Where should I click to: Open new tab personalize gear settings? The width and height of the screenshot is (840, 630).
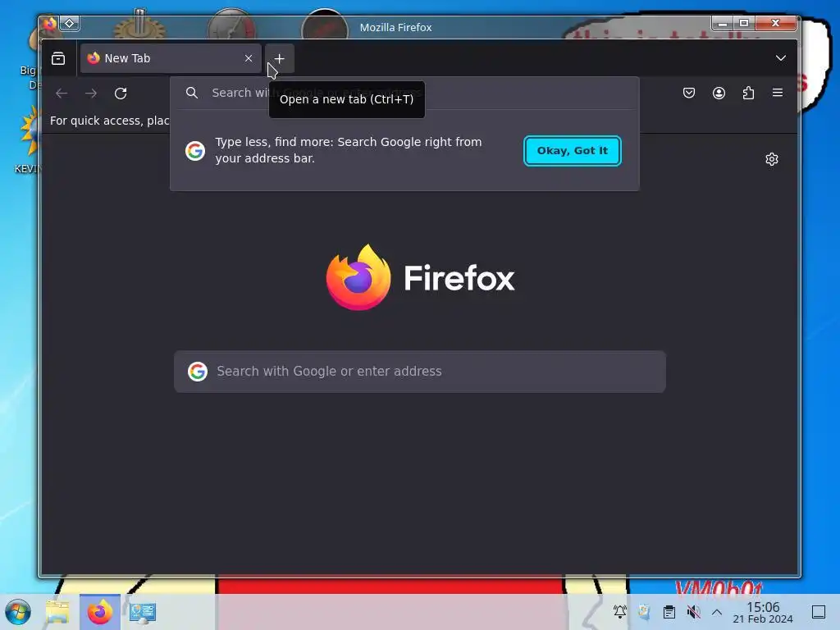tap(771, 159)
